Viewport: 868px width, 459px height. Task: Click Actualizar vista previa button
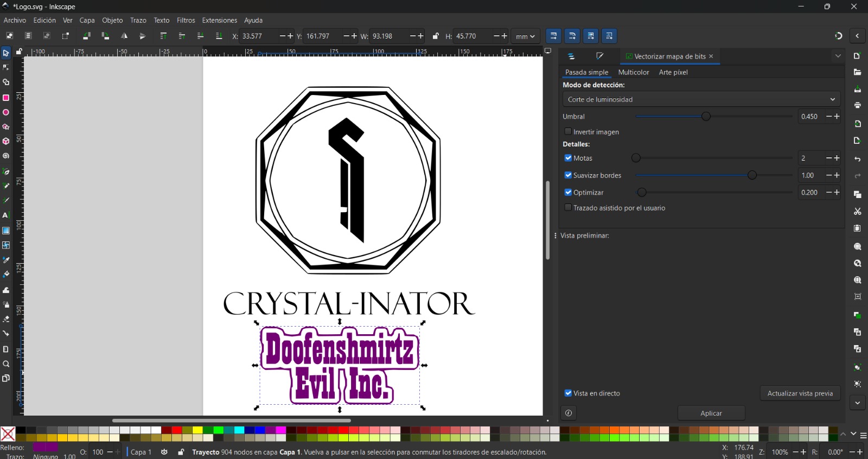coord(800,393)
